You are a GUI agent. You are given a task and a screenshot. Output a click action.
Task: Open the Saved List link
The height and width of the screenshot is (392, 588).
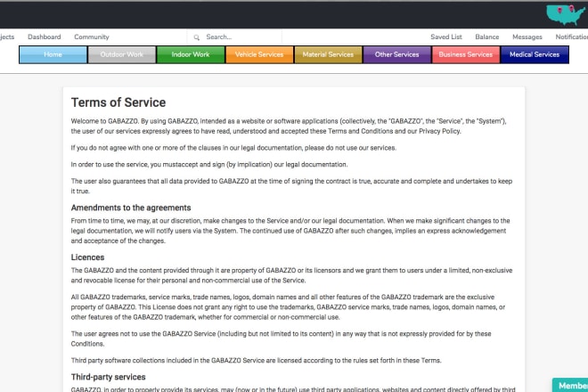pyautogui.click(x=446, y=37)
